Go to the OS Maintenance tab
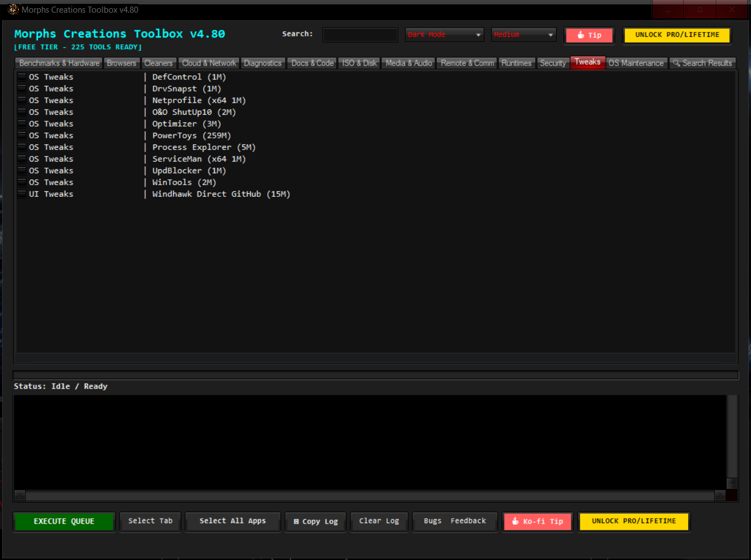Image resolution: width=751 pixels, height=560 pixels. pyautogui.click(x=636, y=63)
